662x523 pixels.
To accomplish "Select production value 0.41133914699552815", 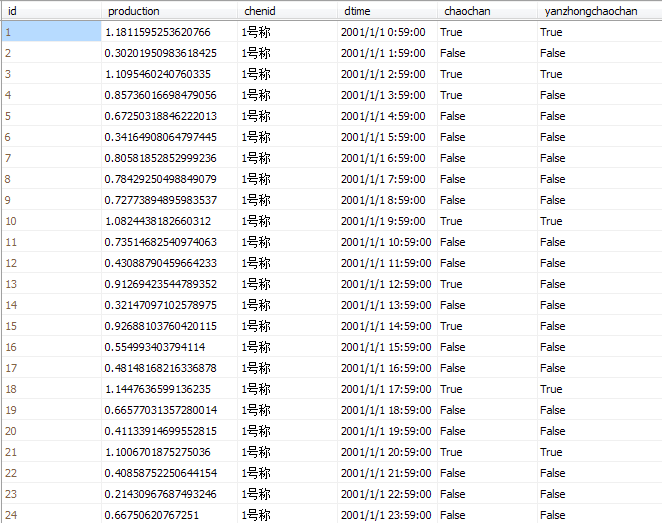I will pyautogui.click(x=160, y=431).
